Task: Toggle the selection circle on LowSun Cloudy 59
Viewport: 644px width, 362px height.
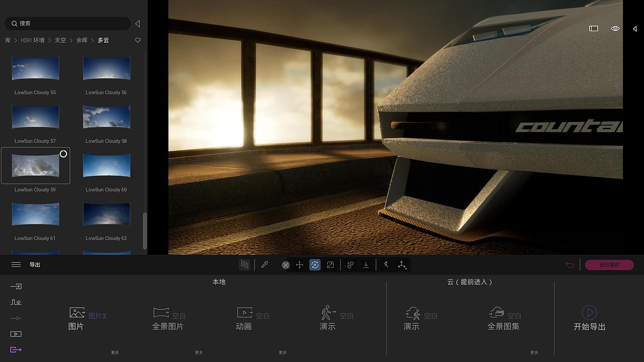Action: [63, 154]
